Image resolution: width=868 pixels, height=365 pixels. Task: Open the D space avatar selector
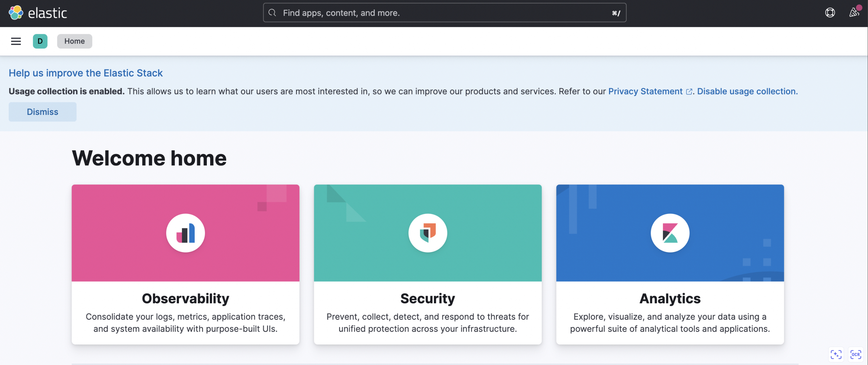point(40,41)
